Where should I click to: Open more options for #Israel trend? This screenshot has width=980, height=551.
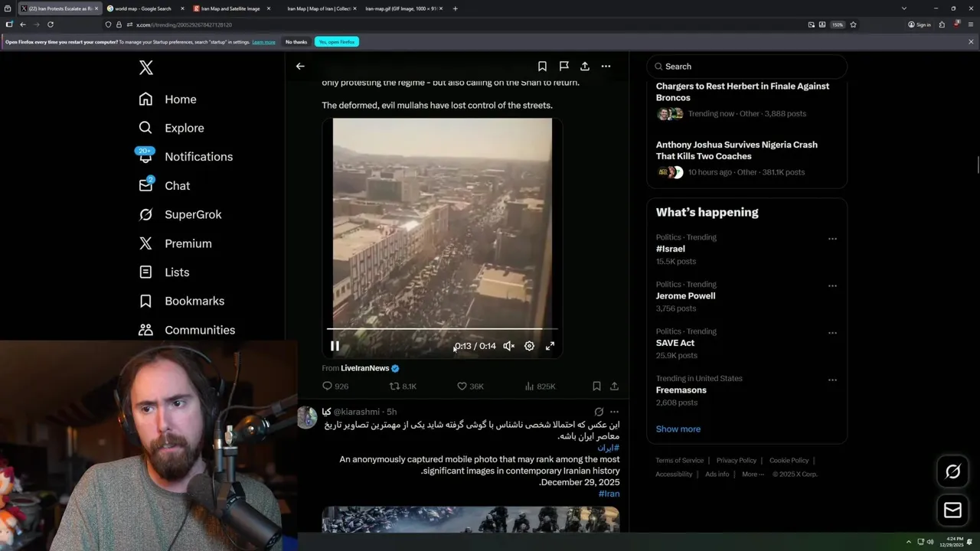coord(832,239)
